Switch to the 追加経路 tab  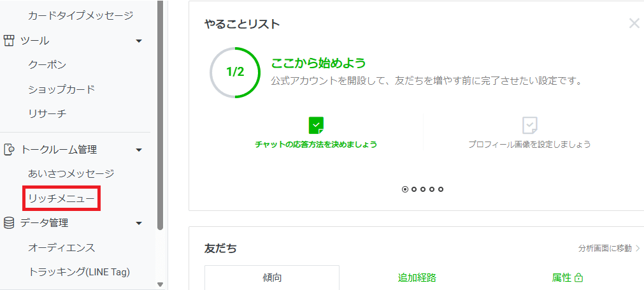pyautogui.click(x=417, y=278)
